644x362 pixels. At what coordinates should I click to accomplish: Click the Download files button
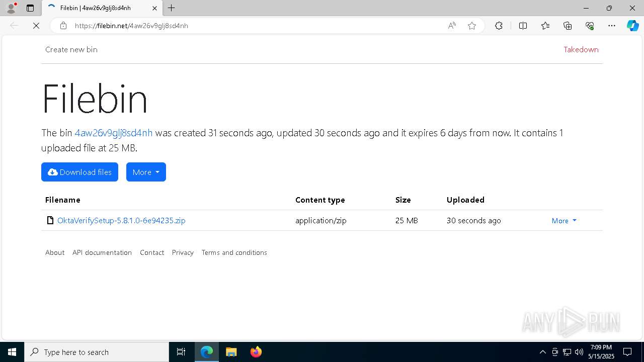pos(79,172)
